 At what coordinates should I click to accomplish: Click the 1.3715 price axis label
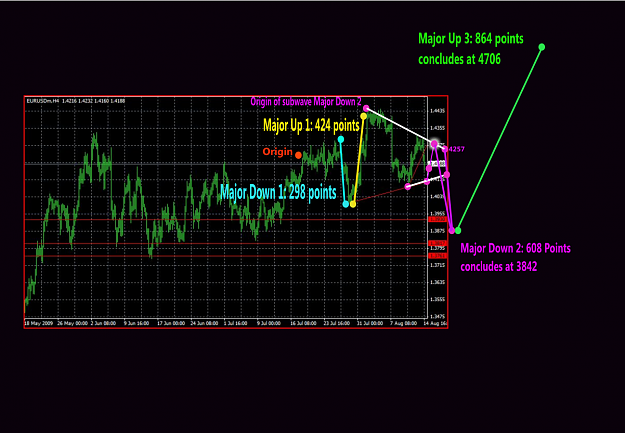click(x=438, y=265)
